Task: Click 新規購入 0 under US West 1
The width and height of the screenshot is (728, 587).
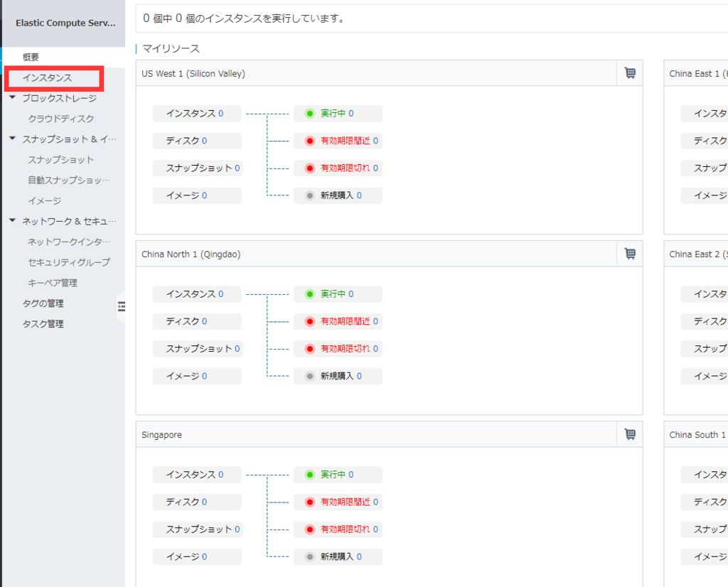Action: pos(338,195)
